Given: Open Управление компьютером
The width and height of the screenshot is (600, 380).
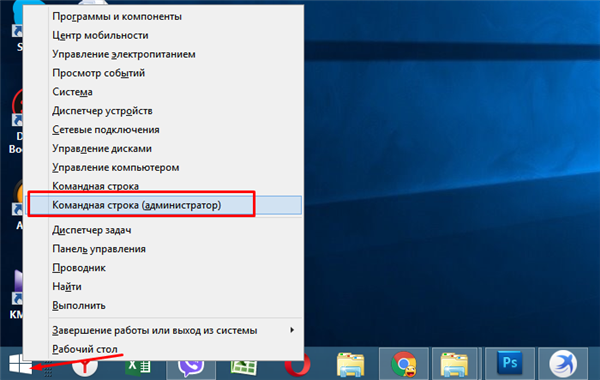Looking at the screenshot, I should (x=164, y=167).
